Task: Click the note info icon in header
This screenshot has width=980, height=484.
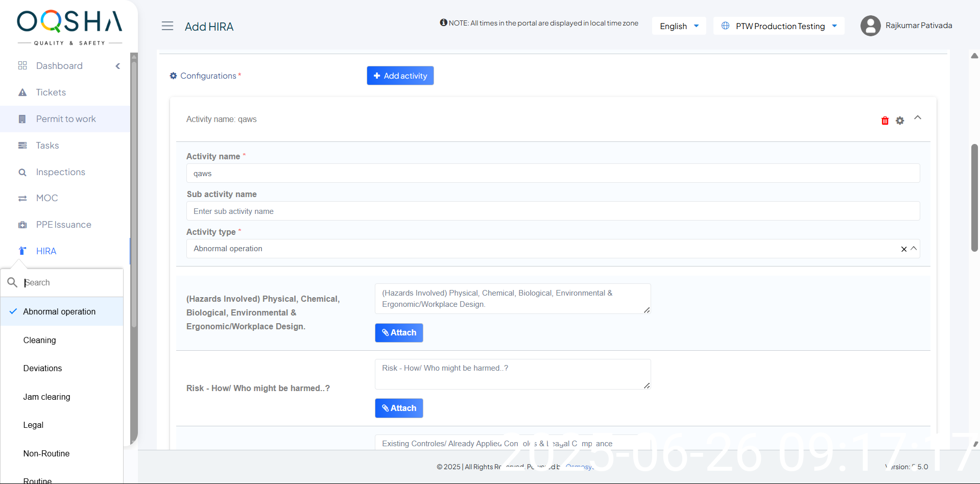Action: 443,22
